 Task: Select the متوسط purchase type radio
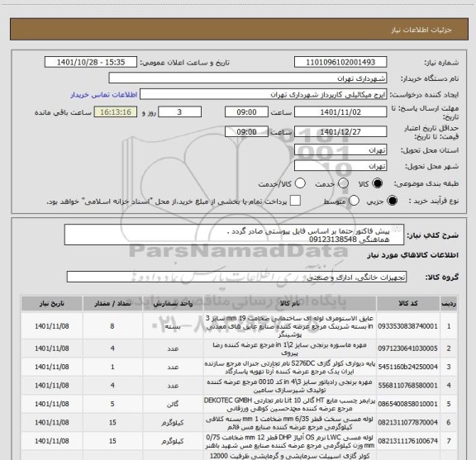354,201
